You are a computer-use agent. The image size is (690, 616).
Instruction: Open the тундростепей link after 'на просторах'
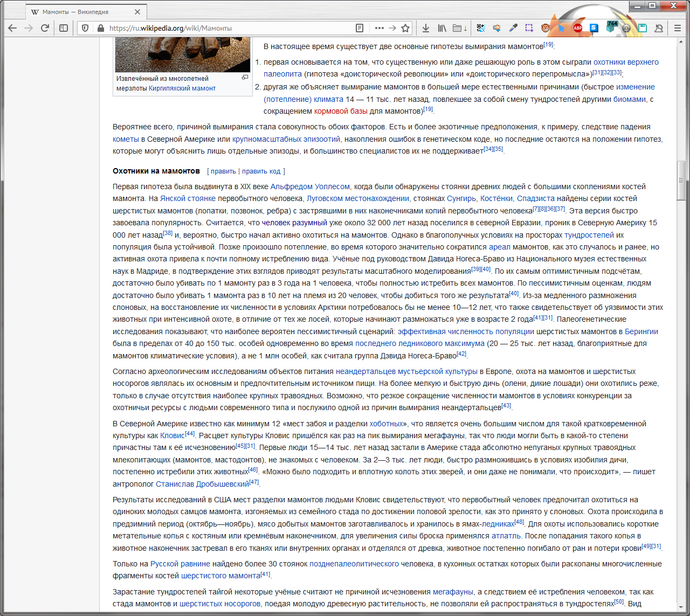pos(589,235)
